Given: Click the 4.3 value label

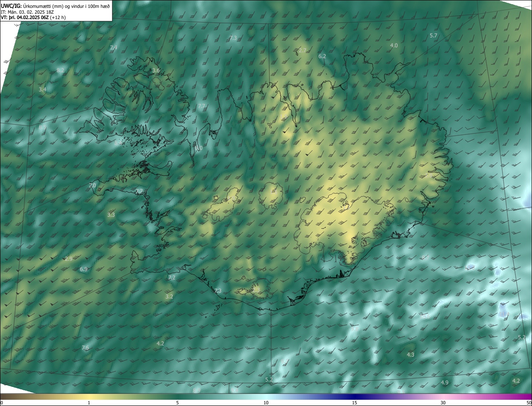Looking at the screenshot, I should 411,355.
